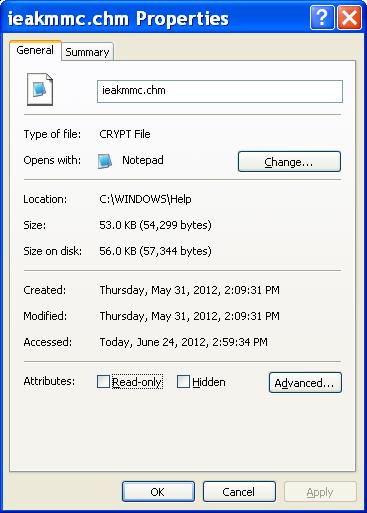The image size is (367, 513).
Task: Click the C:\WINDOWS\Help location path
Action: click(x=145, y=199)
